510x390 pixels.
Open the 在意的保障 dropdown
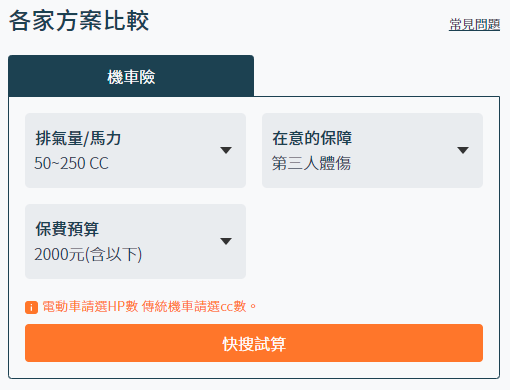coord(372,150)
